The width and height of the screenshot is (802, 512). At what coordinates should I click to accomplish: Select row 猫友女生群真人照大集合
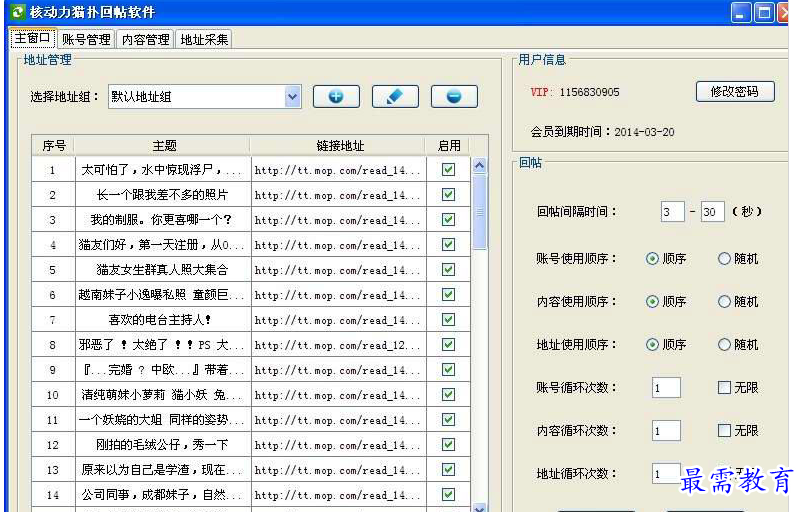pos(251,270)
